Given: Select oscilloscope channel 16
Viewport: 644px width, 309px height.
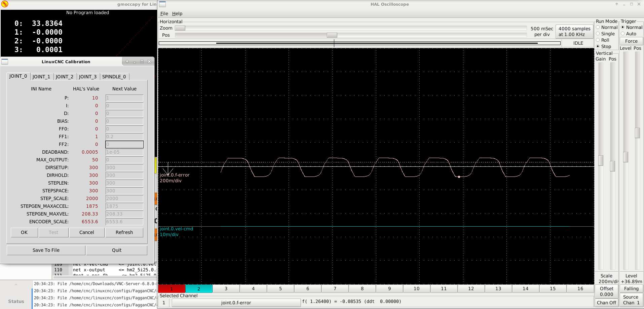Looking at the screenshot, I should (x=580, y=288).
